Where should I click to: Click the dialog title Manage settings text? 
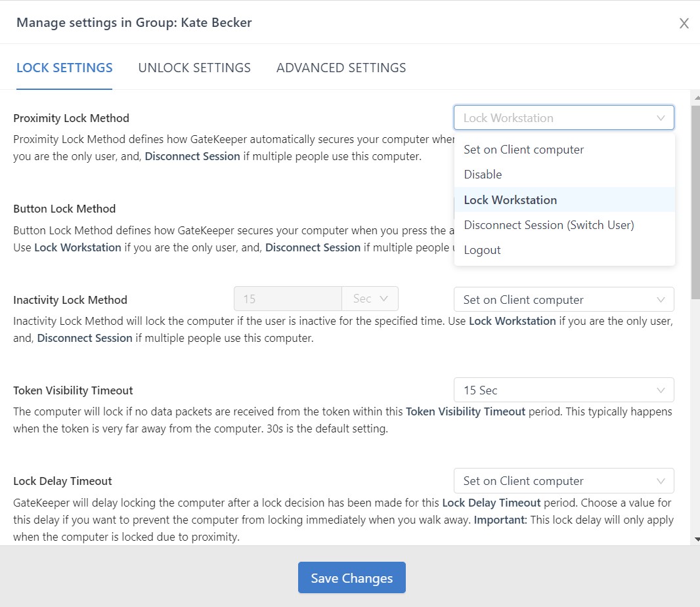[x=134, y=22]
